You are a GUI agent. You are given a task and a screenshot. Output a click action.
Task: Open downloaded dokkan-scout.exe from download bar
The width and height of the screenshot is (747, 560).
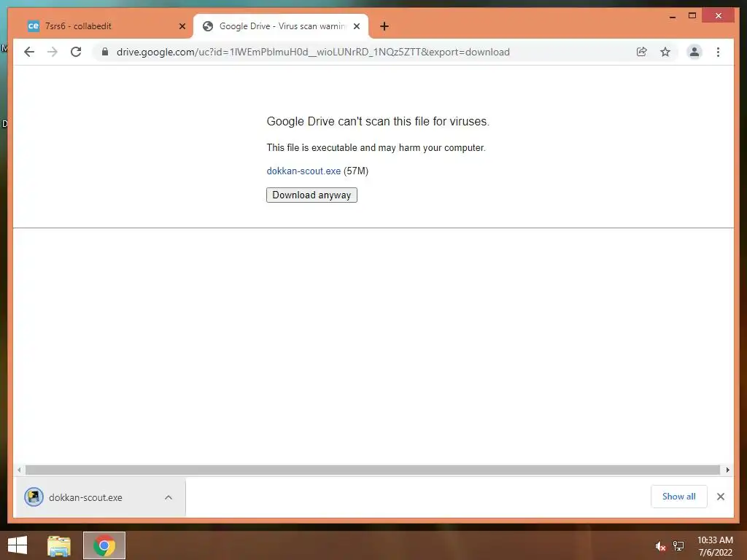[x=86, y=497]
